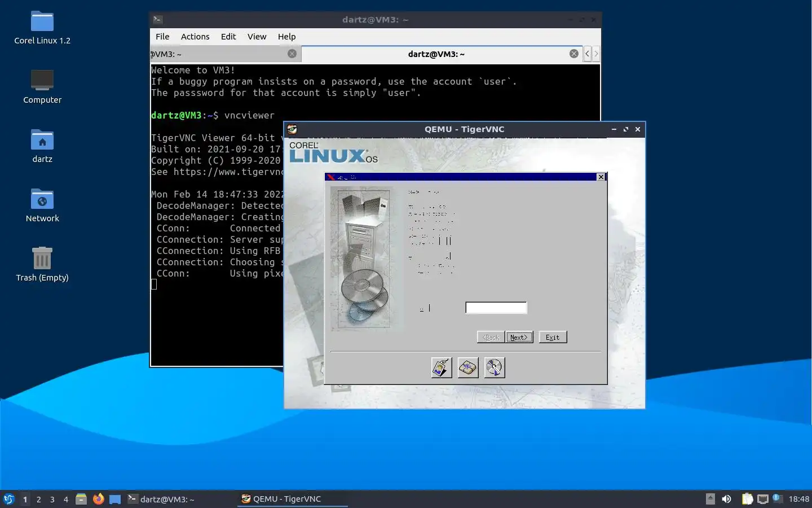This screenshot has height=508, width=812.
Task: Open the terminal File menu
Action: 162,37
